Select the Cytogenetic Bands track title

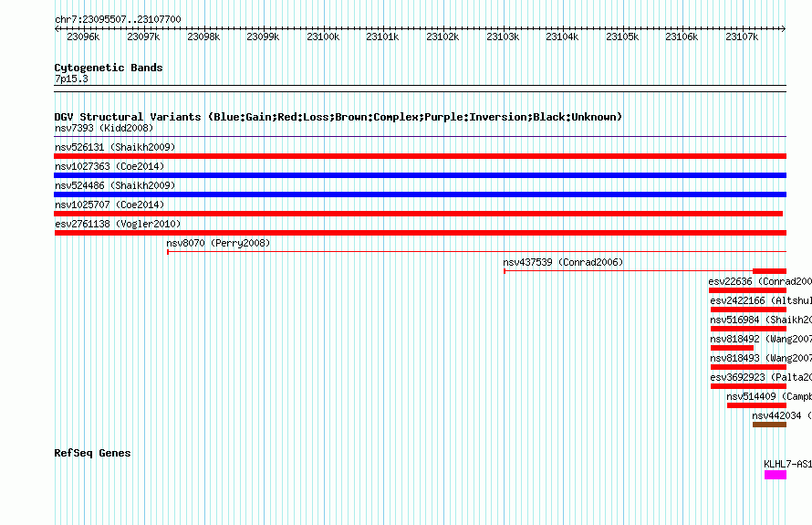tap(109, 68)
